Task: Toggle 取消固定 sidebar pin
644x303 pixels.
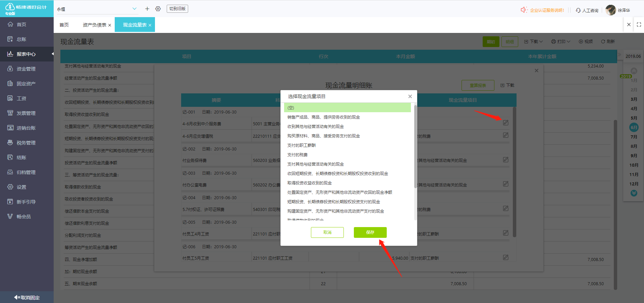Action: click(x=27, y=297)
